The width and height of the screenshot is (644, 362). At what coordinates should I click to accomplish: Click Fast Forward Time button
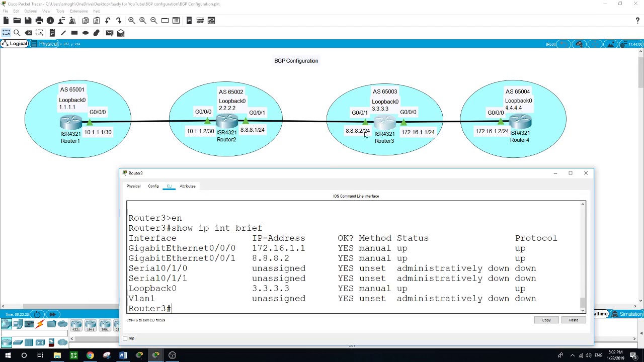click(x=52, y=314)
